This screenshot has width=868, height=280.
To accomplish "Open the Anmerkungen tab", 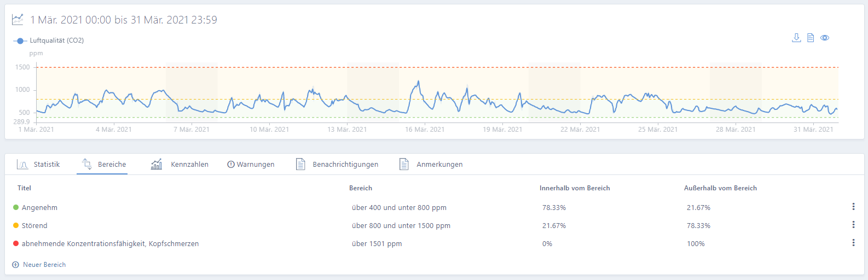I will [431, 164].
